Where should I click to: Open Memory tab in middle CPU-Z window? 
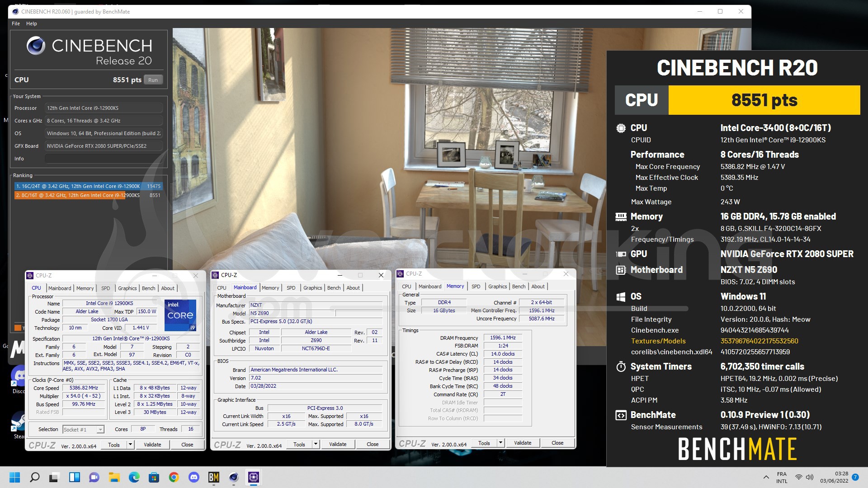(270, 288)
